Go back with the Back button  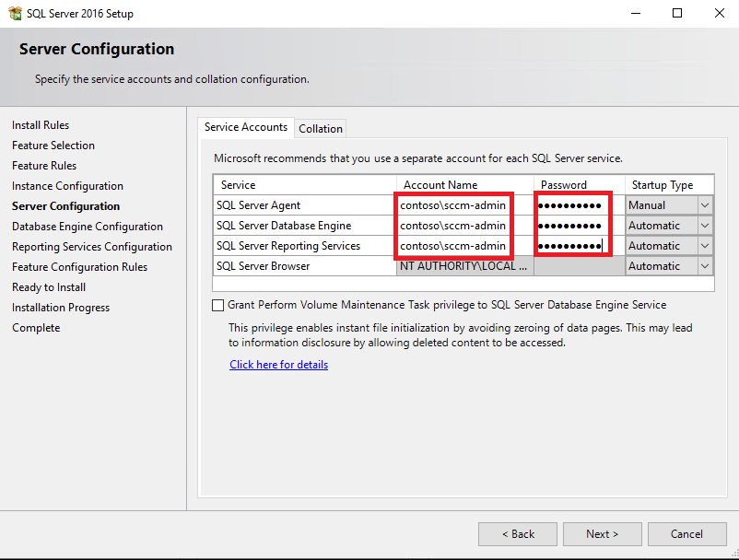518,534
